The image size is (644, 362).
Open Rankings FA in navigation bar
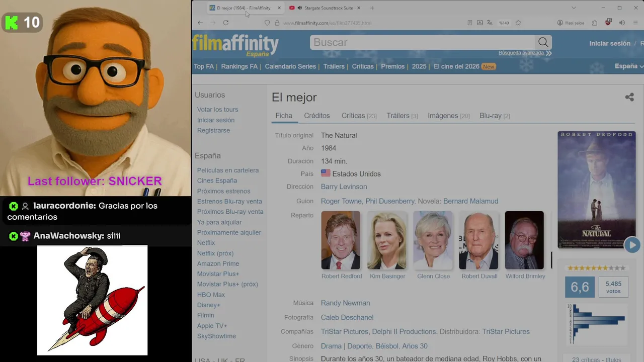(239, 66)
